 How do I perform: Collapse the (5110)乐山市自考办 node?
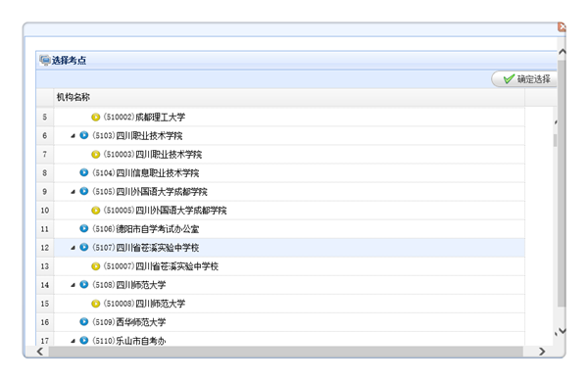pos(73,341)
